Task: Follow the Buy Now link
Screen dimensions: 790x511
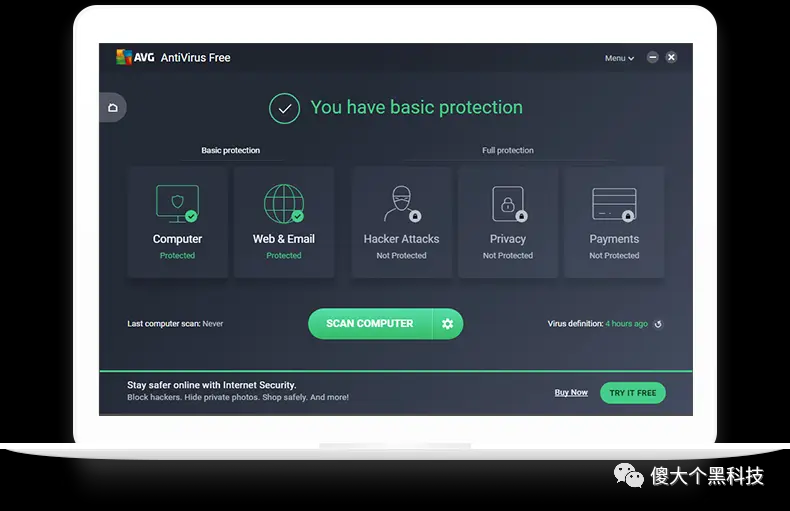Action: tap(571, 393)
